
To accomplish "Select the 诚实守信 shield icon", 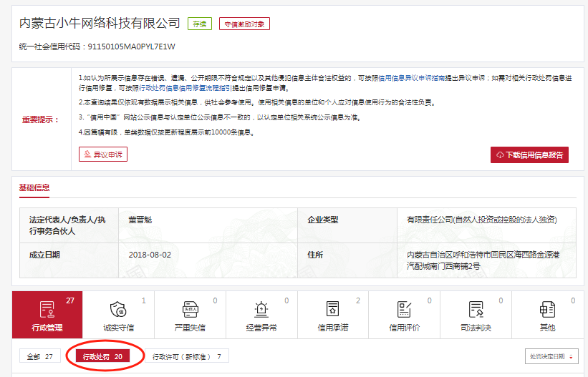I will 118,310.
